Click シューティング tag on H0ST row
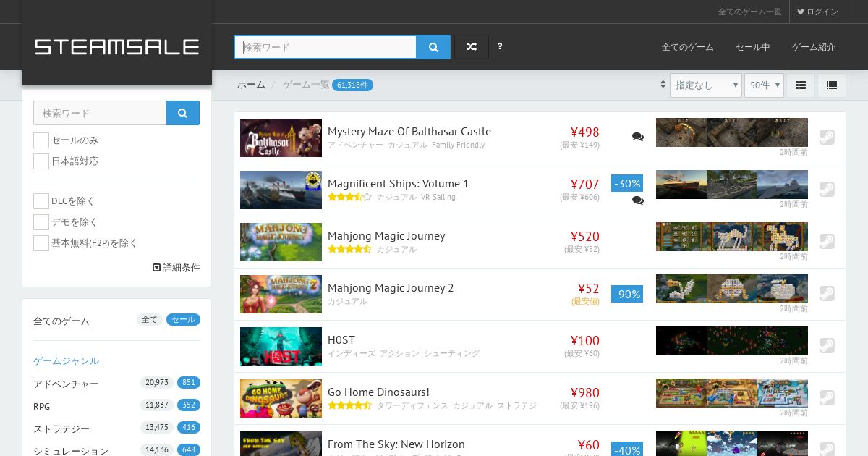The image size is (868, 456). click(451, 353)
